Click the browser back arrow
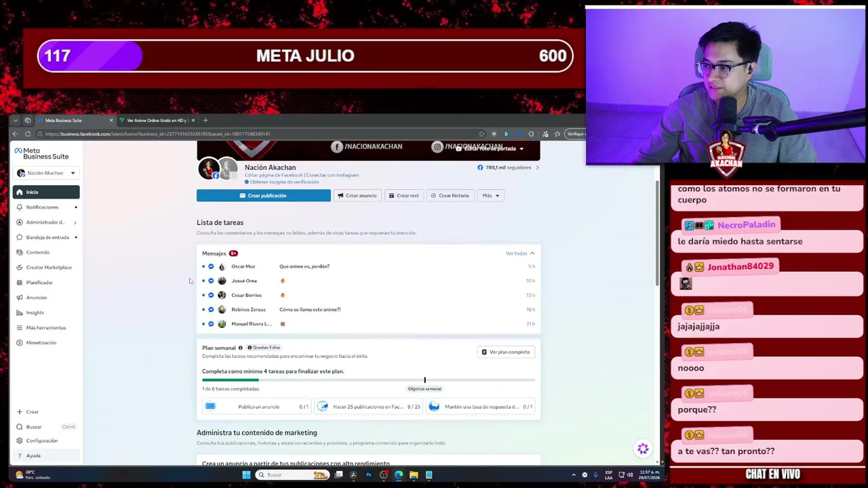 tap(15, 134)
